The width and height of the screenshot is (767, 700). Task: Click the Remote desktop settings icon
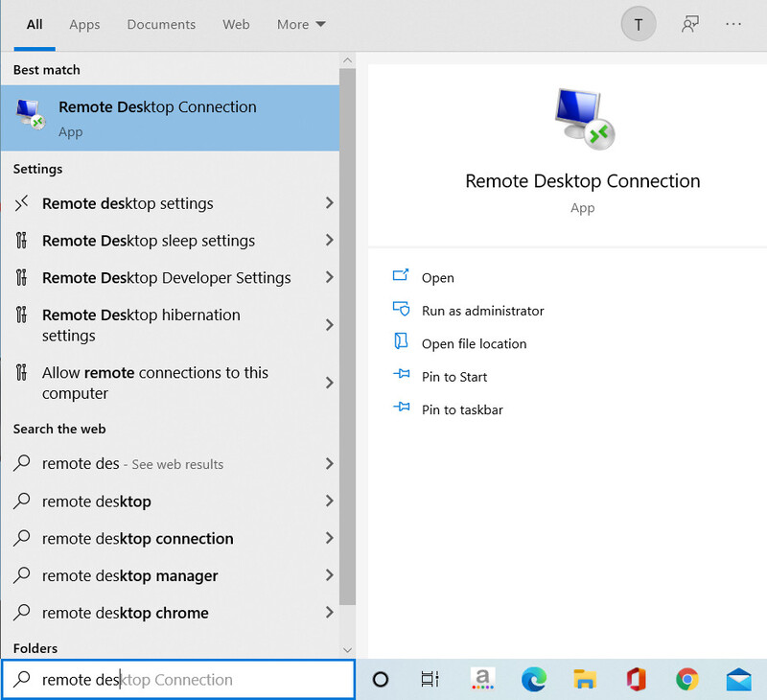pyautogui.click(x=21, y=203)
